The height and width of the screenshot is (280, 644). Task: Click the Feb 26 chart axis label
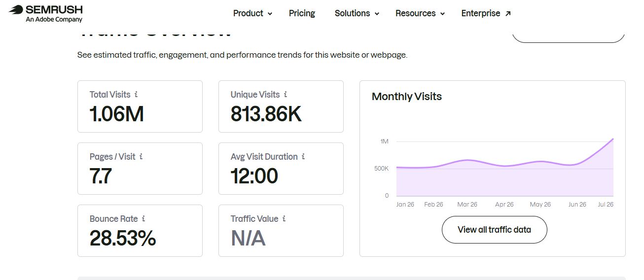coord(434,204)
